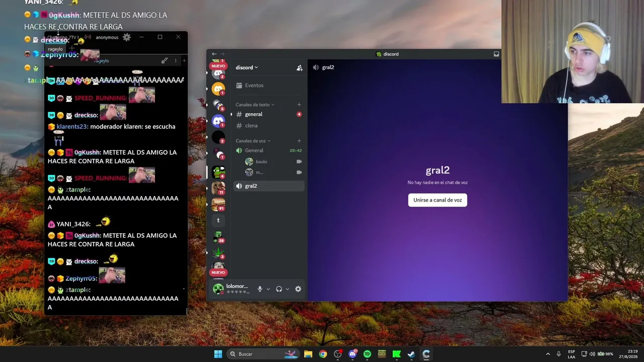Go forward in Discord navigation
The height and width of the screenshot is (362, 644).
pyautogui.click(x=222, y=54)
